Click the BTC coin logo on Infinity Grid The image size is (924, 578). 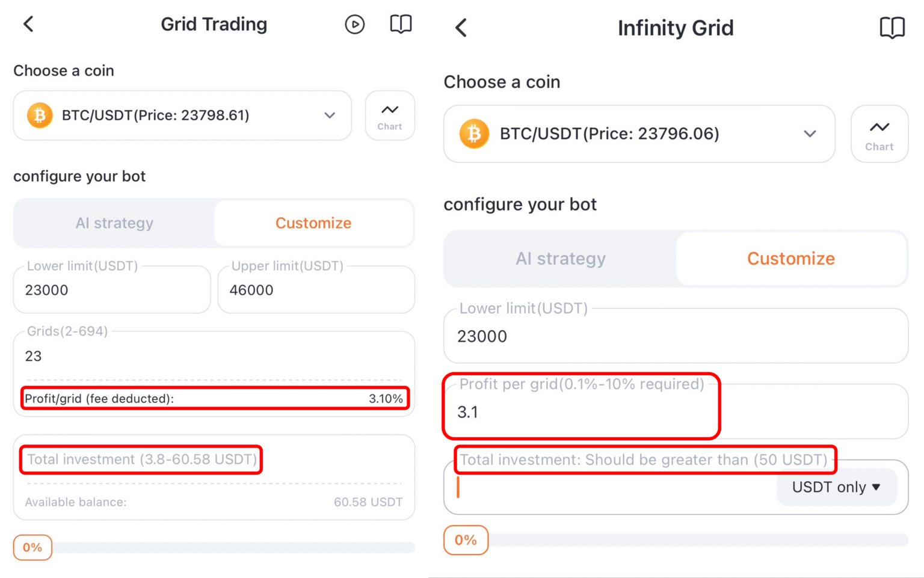(474, 134)
